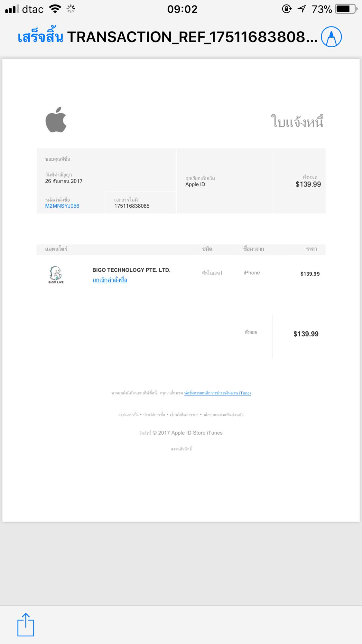Tap the ใบแจ้งหนี้ invoice heading
This screenshot has width=362, height=644.
[x=297, y=121]
